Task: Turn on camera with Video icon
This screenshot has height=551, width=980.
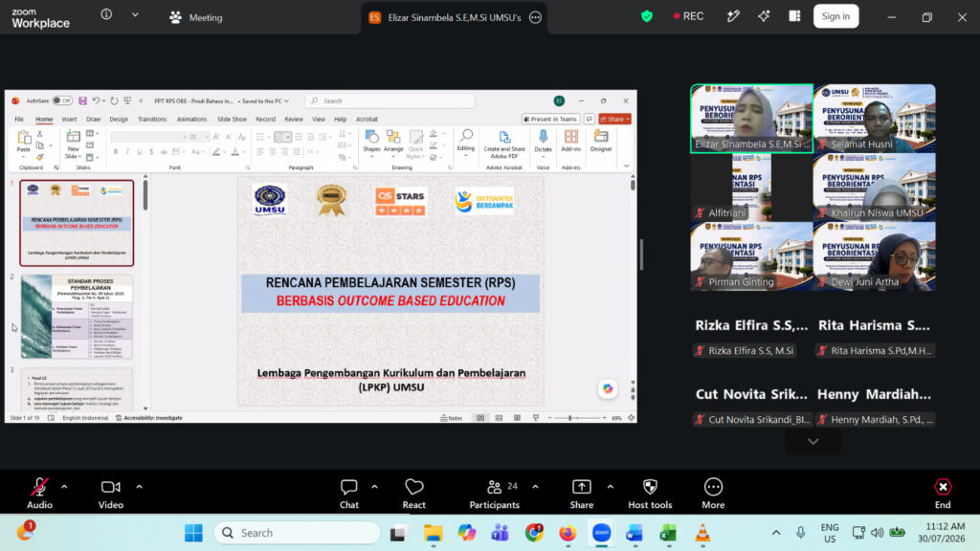Action: pos(111,487)
